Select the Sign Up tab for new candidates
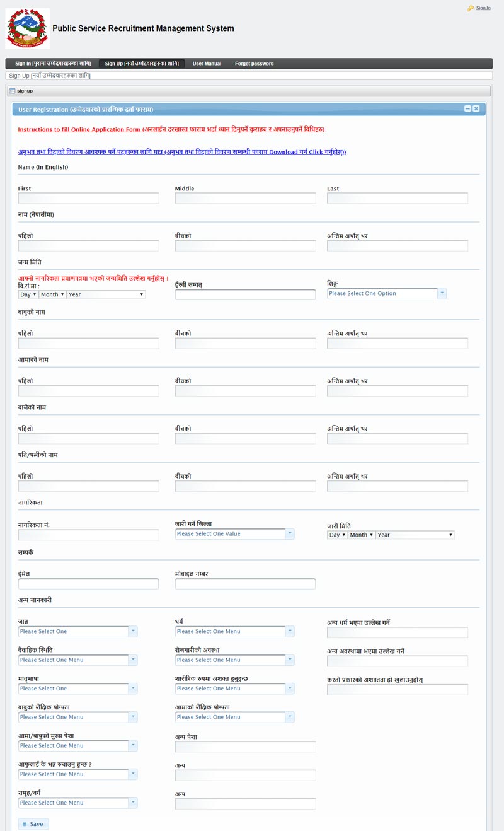Screen dimensions: 504x831 tap(142, 64)
